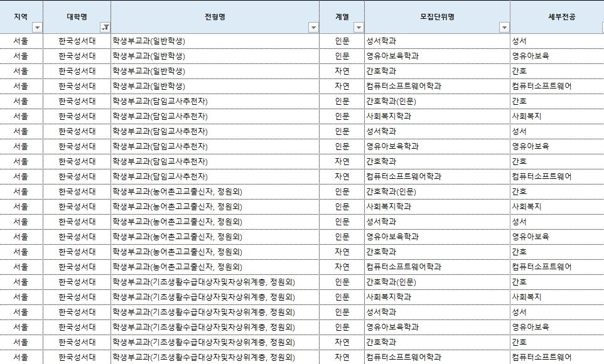The image size is (604, 364).
Task: Click 영유아보육학과 in the 기초생활수급대상자 rows
Action: pos(392,326)
